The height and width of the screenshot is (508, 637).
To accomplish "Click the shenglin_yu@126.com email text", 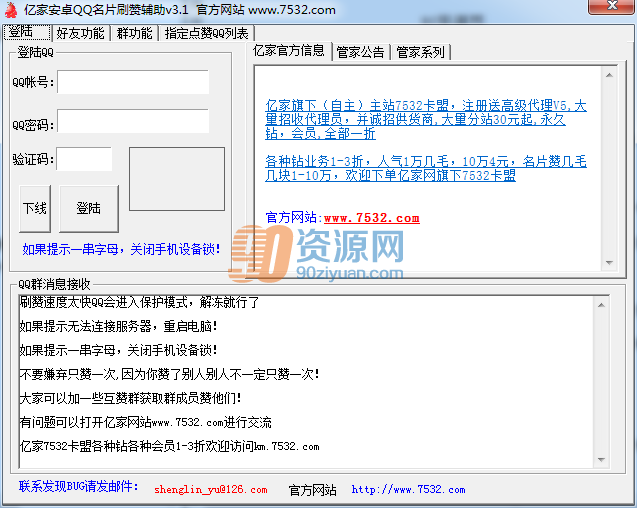I will [x=211, y=489].
